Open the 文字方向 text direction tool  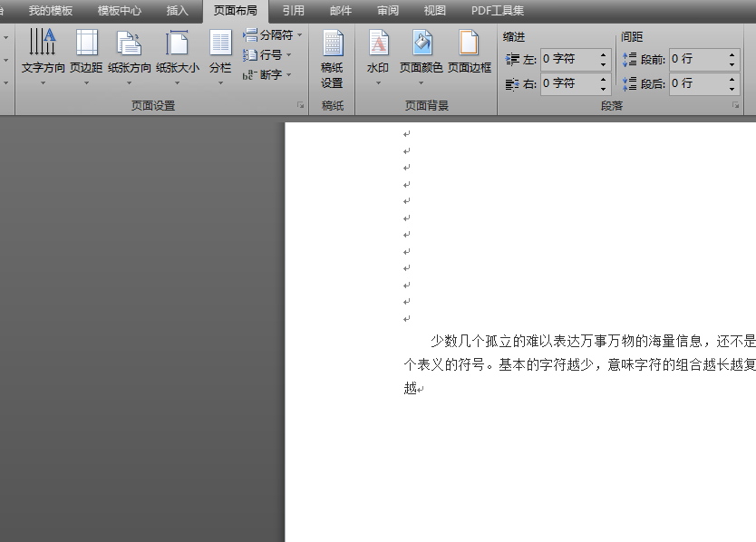(43, 57)
